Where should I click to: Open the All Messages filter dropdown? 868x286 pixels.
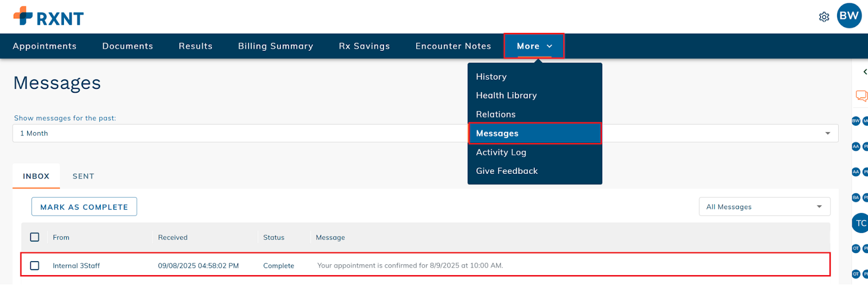point(764,207)
